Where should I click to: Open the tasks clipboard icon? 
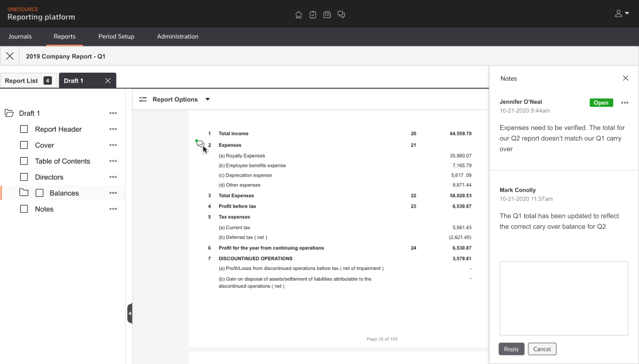(313, 14)
